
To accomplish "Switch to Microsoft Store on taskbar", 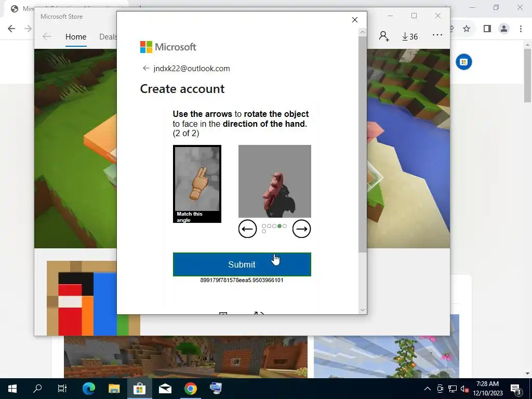I will click(x=139, y=389).
